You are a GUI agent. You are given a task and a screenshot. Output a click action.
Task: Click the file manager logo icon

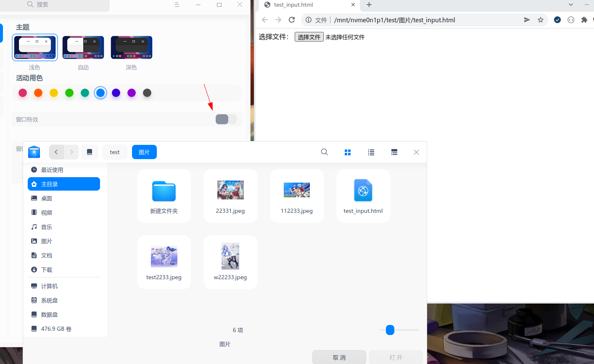34,152
